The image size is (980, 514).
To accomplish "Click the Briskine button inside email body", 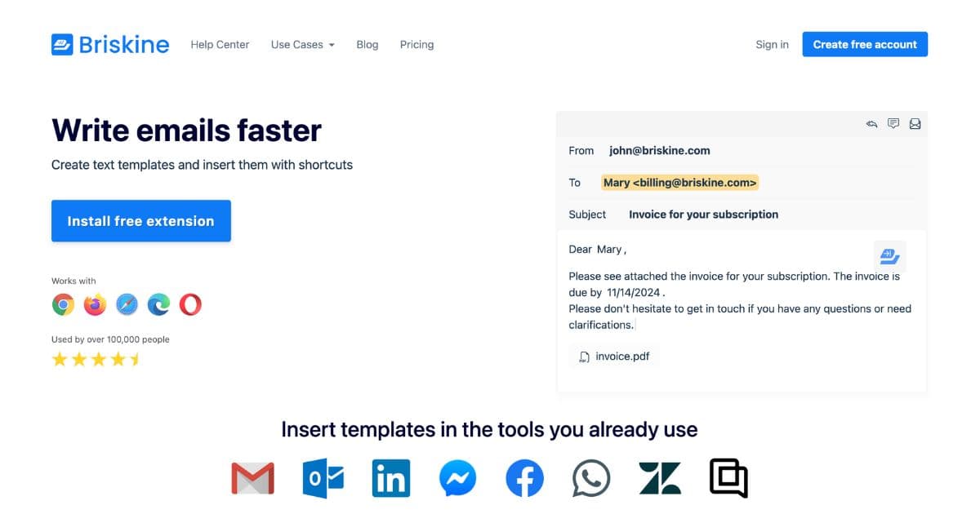I will pos(889,256).
